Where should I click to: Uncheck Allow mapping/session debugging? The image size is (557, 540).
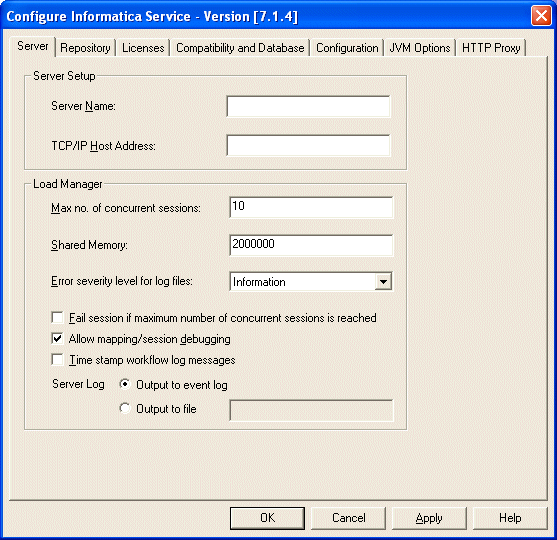[57, 339]
